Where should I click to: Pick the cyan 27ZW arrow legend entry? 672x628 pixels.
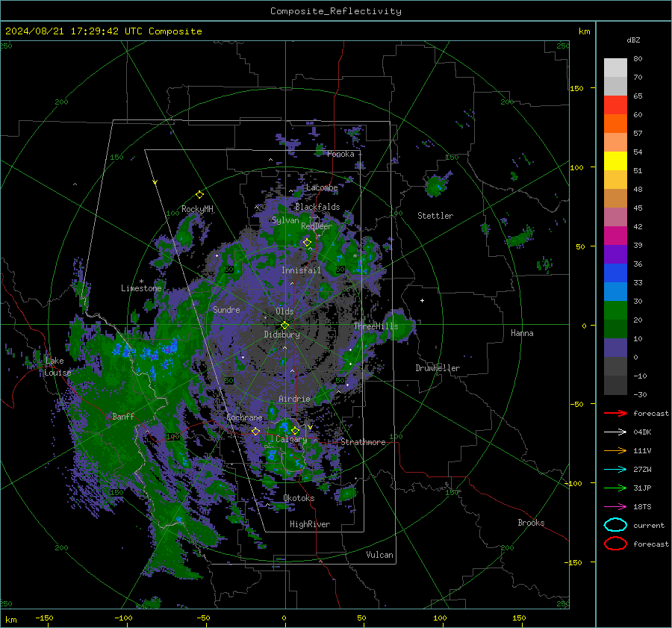pyautogui.click(x=615, y=469)
